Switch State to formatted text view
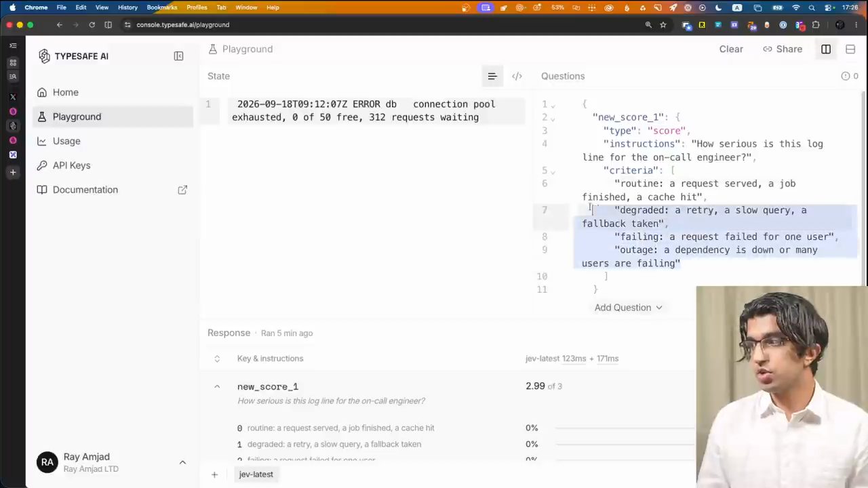The width and height of the screenshot is (868, 488). click(x=492, y=76)
